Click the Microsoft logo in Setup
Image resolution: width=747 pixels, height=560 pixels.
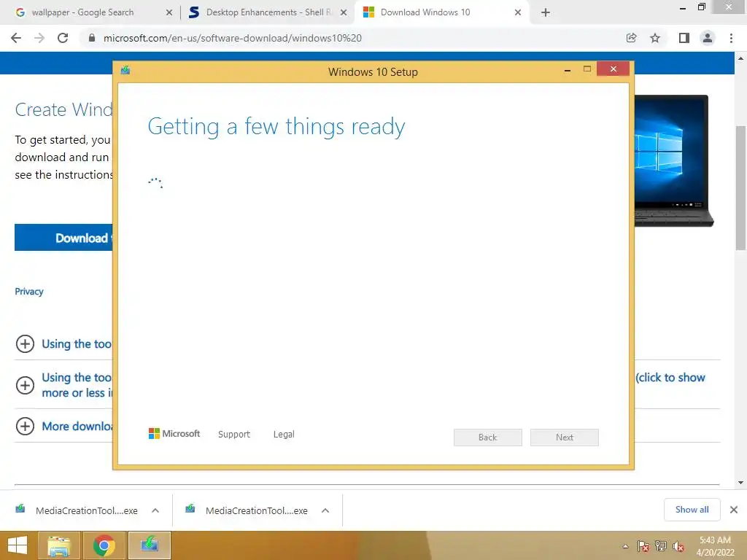(174, 434)
